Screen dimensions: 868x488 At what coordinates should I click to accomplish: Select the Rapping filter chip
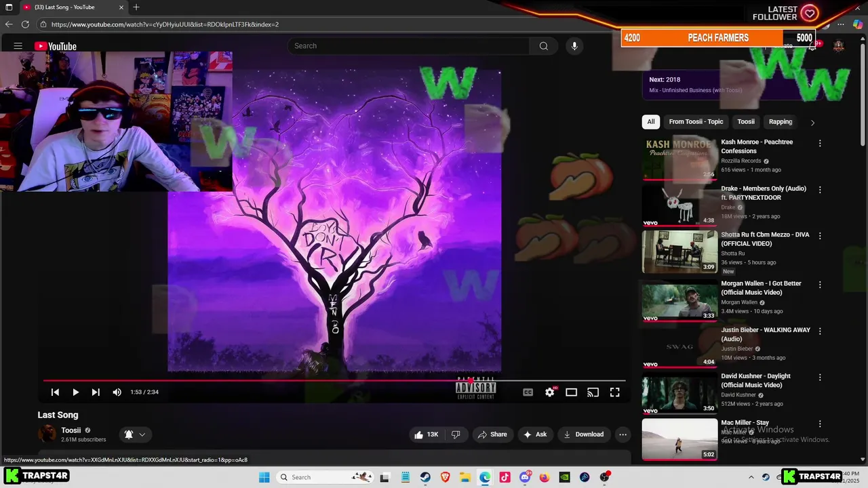click(781, 122)
